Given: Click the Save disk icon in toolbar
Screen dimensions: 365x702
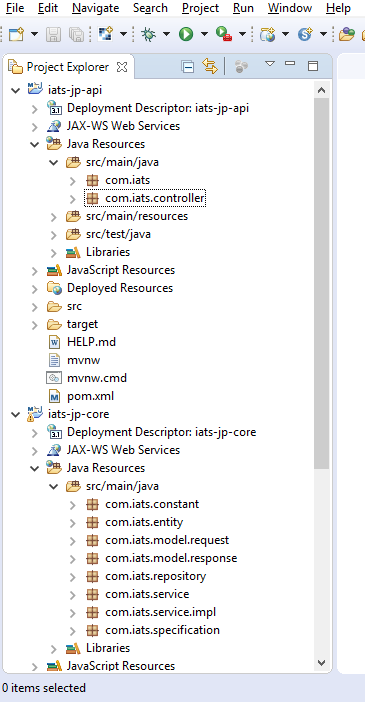Looking at the screenshot, I should (53, 34).
